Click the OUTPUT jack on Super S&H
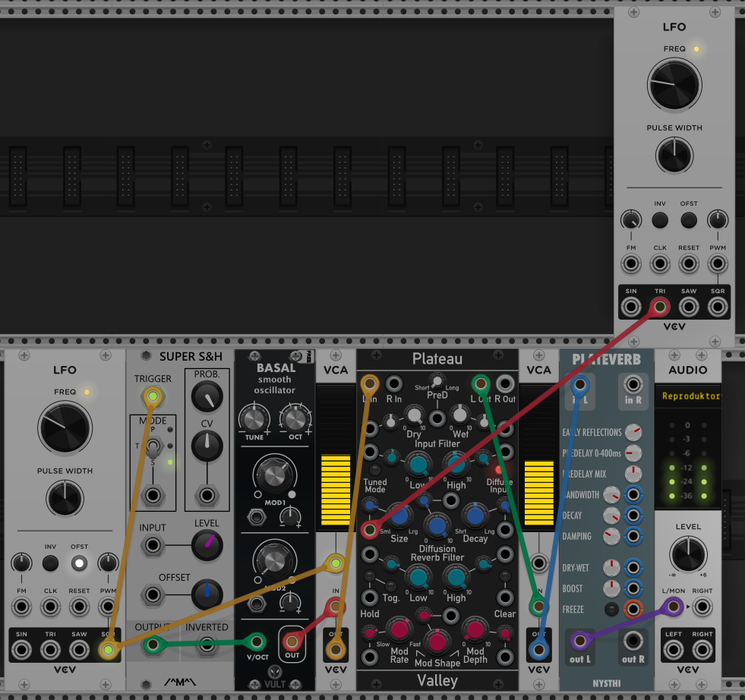Image resolution: width=745 pixels, height=700 pixels. 153,645
